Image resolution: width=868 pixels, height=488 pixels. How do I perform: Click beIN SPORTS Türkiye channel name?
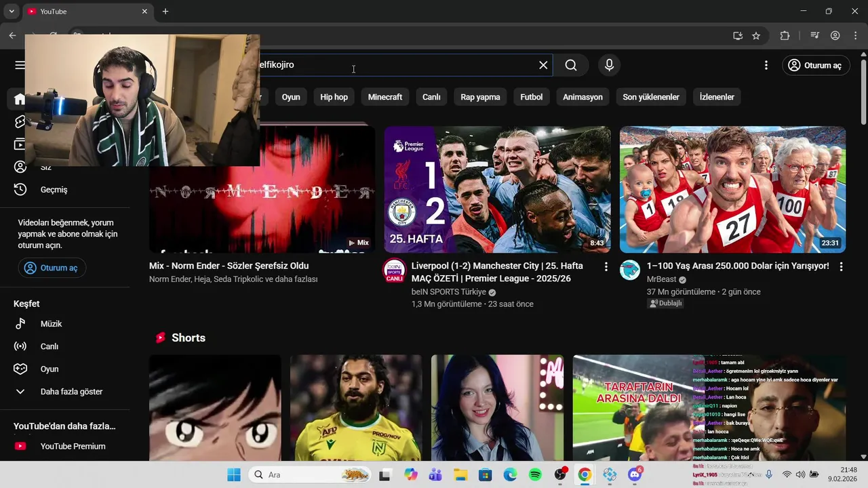pyautogui.click(x=449, y=292)
